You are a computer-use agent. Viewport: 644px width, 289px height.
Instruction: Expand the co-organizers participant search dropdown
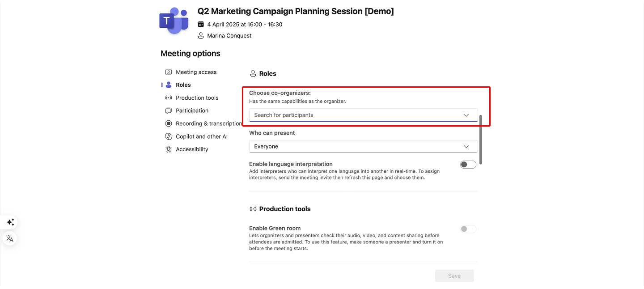click(465, 115)
